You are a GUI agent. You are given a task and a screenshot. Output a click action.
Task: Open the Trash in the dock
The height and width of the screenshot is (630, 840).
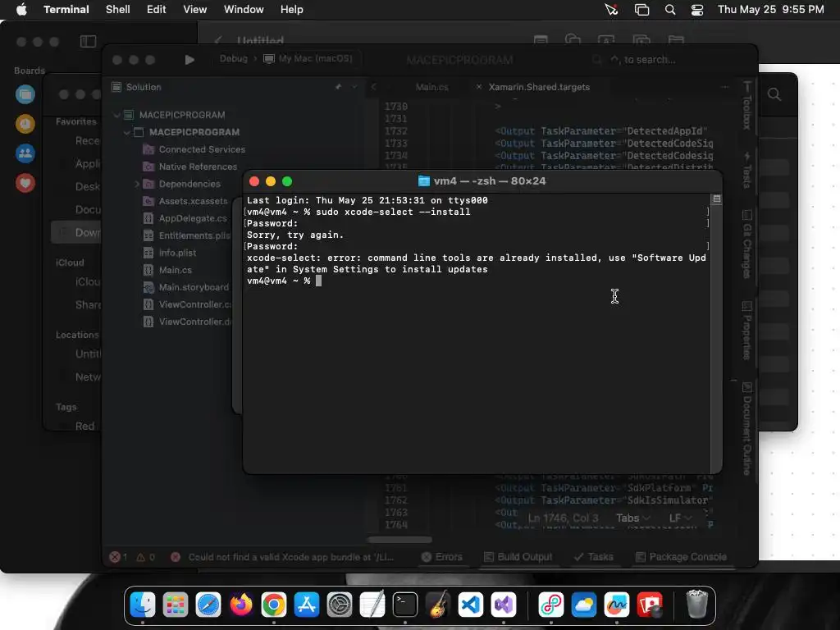click(x=697, y=605)
